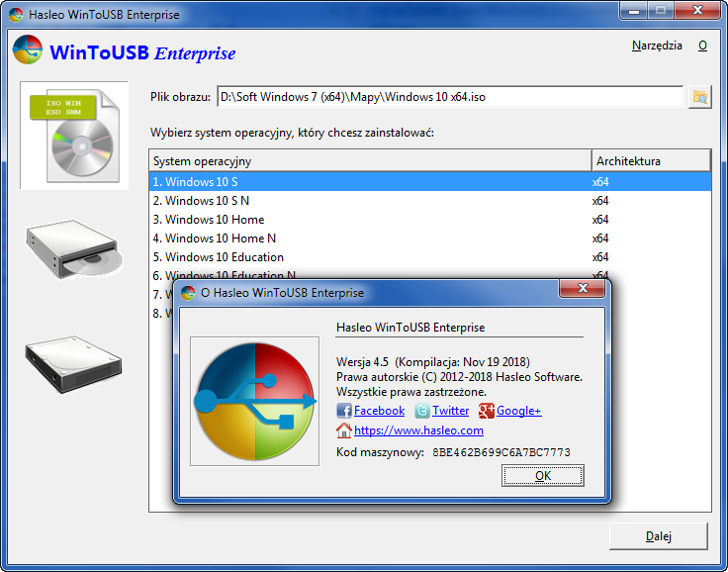Screen dimensions: 728x572
Task: Select the ISO WIM ESD SWM image file source icon
Action: pos(74,136)
